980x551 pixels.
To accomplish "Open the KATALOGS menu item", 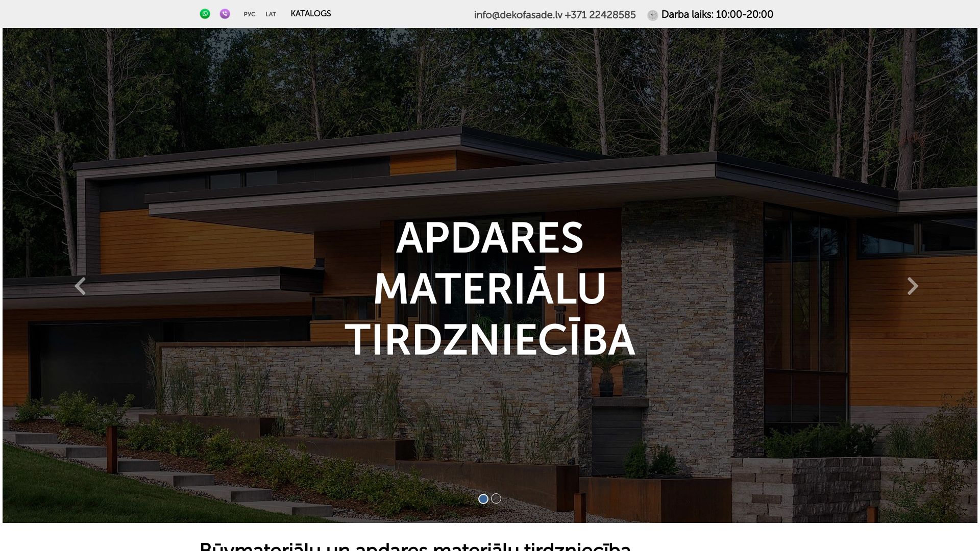I will [x=310, y=14].
